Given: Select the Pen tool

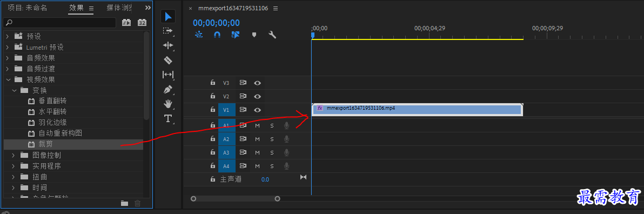Looking at the screenshot, I should pos(167,89).
